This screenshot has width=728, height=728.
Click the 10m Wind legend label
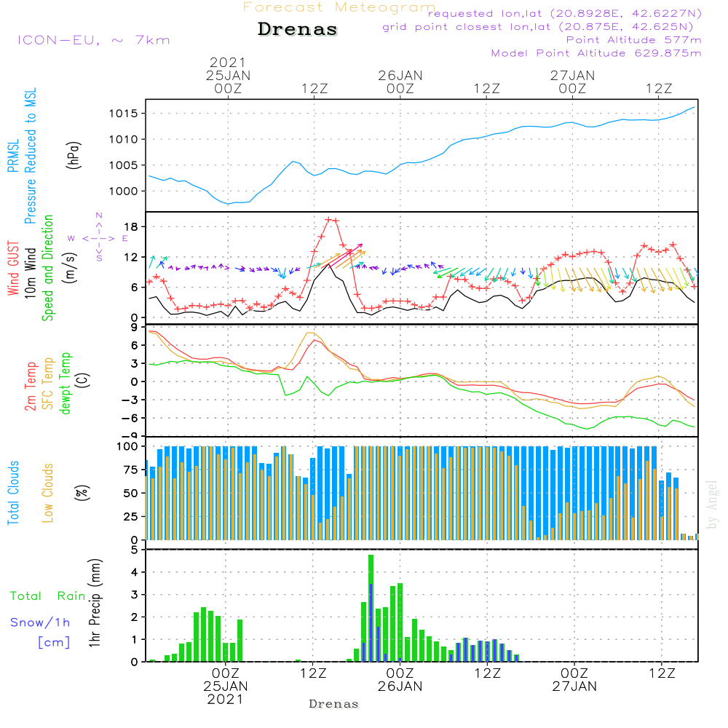click(30, 273)
